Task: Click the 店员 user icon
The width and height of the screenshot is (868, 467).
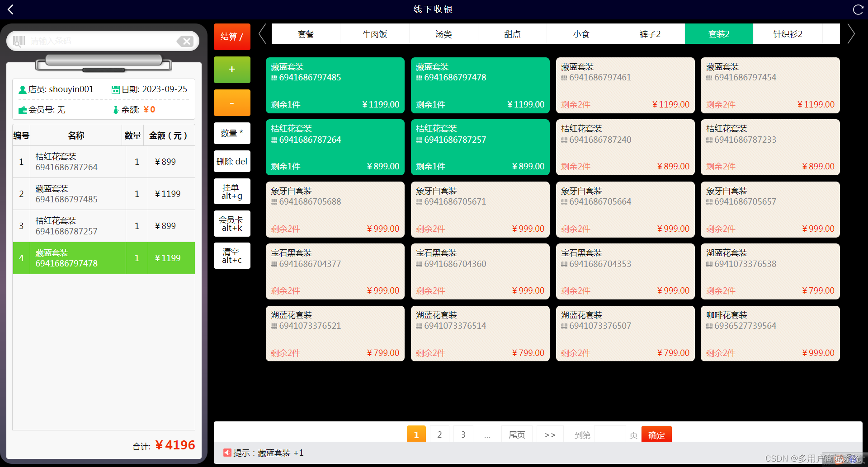Action: pos(23,89)
